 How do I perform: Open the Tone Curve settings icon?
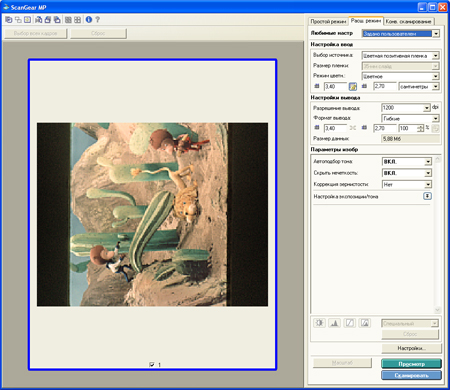click(x=350, y=323)
